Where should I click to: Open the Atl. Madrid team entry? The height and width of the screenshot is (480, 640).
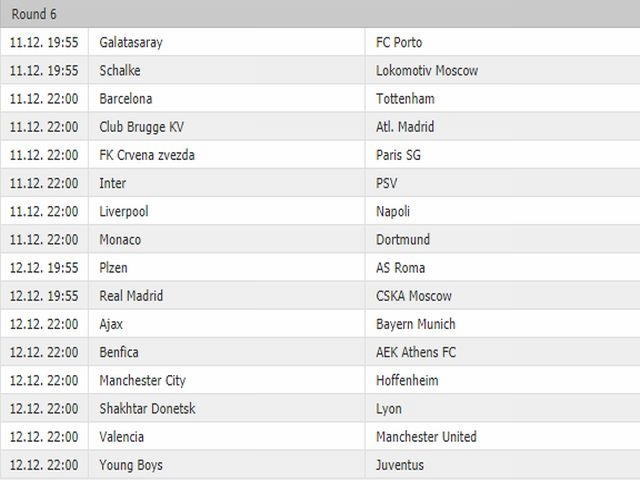(405, 127)
